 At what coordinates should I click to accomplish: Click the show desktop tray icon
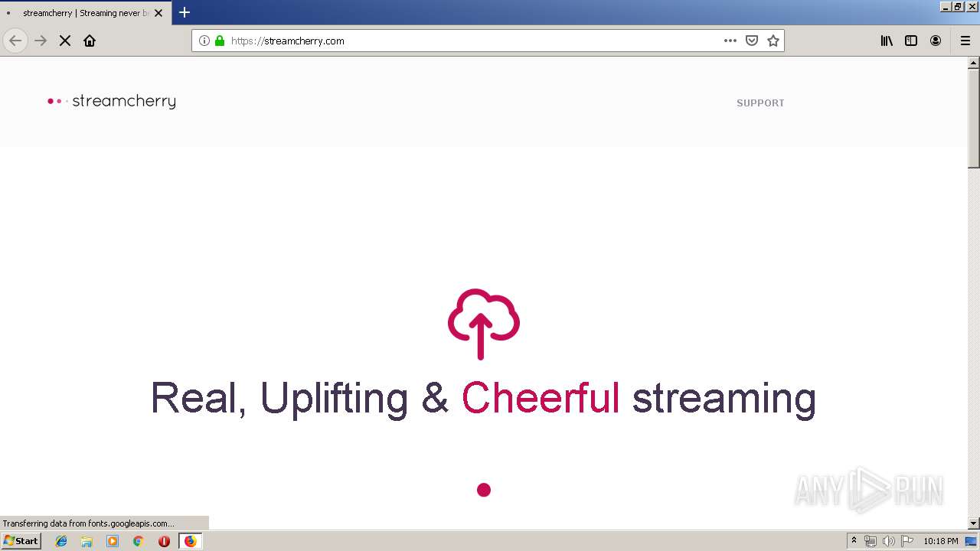(x=971, y=541)
